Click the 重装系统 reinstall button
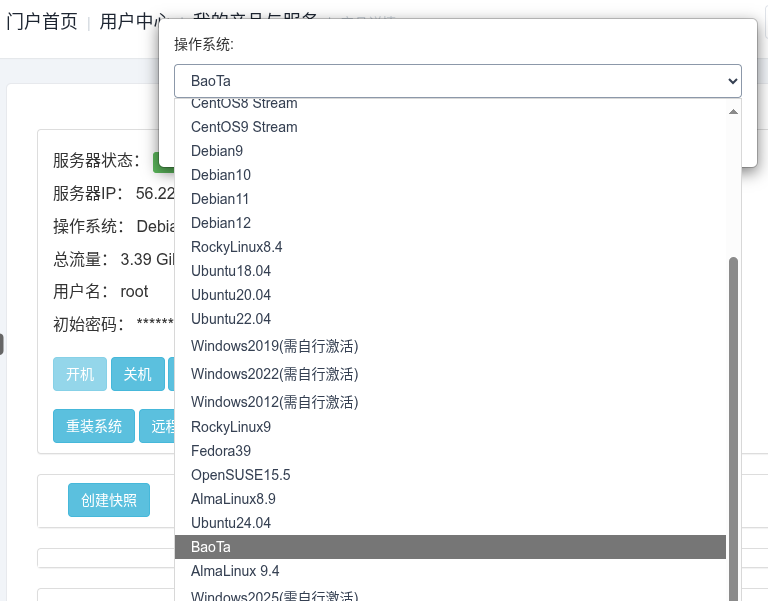Screen dimensions: 768x601 (x=94, y=426)
